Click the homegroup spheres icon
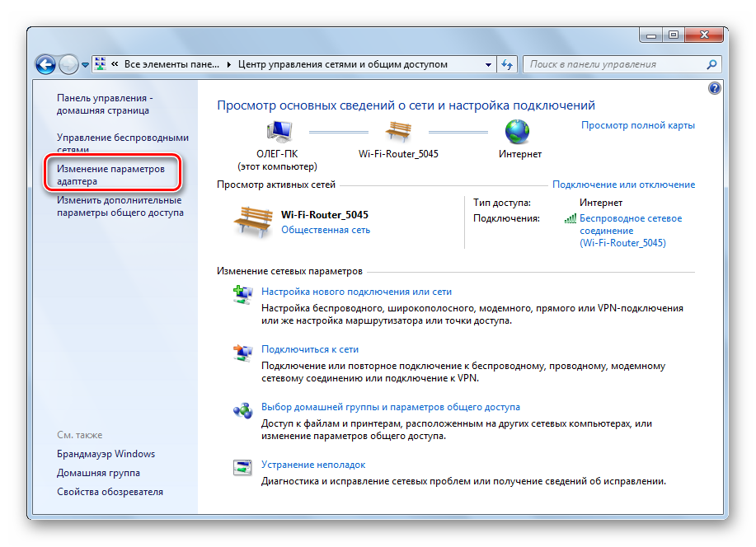756x547 pixels. 242,410
